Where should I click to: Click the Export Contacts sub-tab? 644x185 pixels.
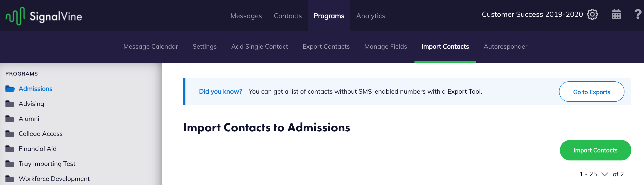pos(326,47)
